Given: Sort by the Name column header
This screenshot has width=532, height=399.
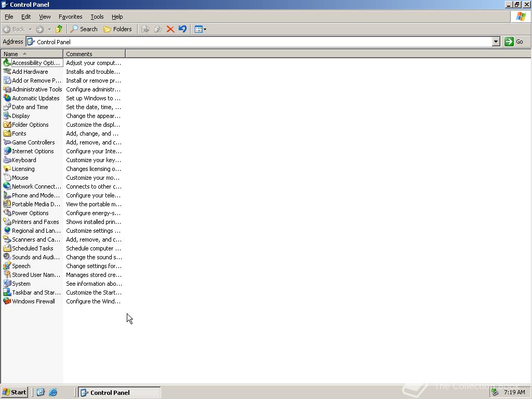Looking at the screenshot, I should click(x=32, y=54).
